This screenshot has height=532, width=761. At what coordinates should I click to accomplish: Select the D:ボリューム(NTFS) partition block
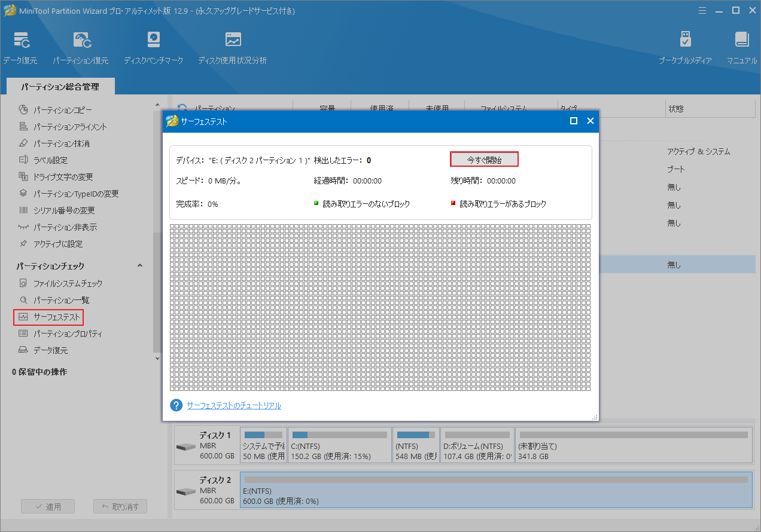[x=478, y=445]
